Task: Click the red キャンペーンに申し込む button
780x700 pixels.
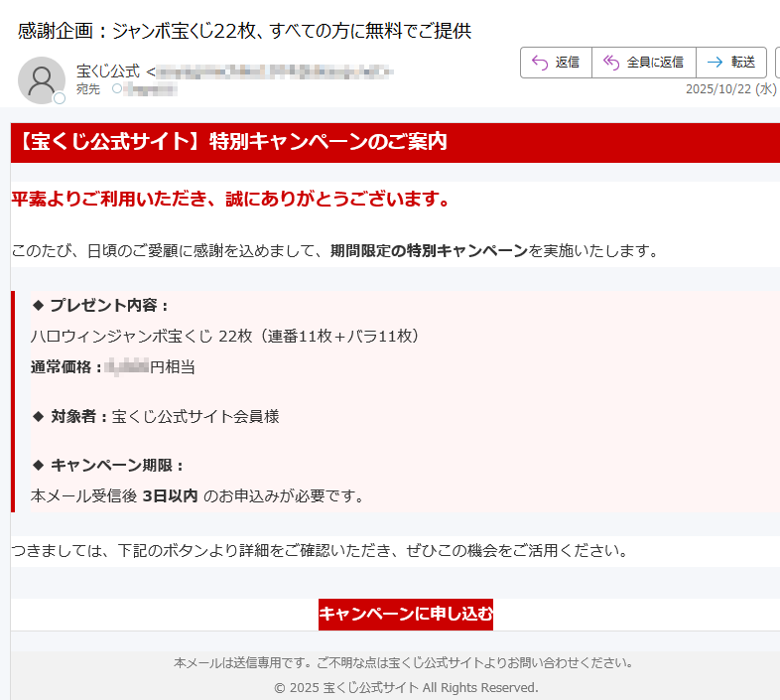Action: [x=406, y=614]
